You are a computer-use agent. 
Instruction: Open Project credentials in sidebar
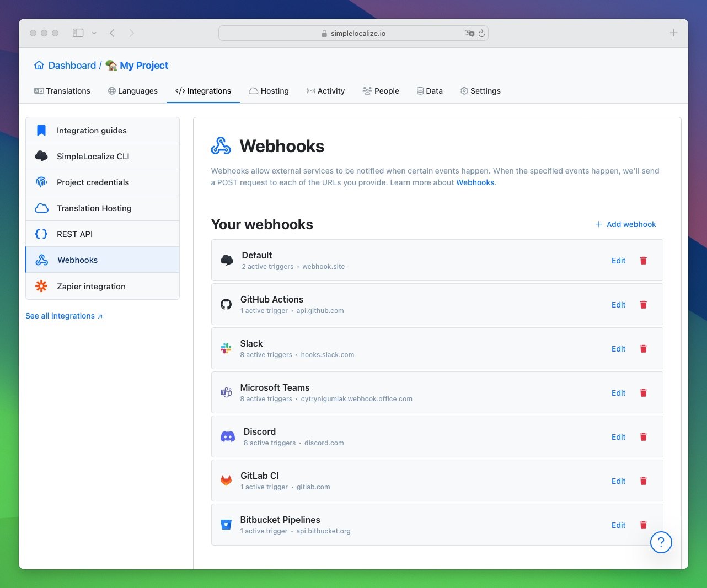(103, 182)
